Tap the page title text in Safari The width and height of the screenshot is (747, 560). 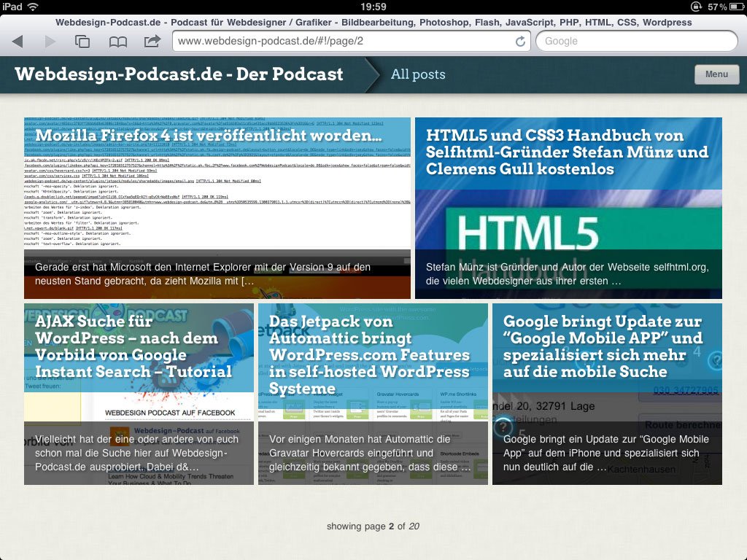[x=373, y=23]
